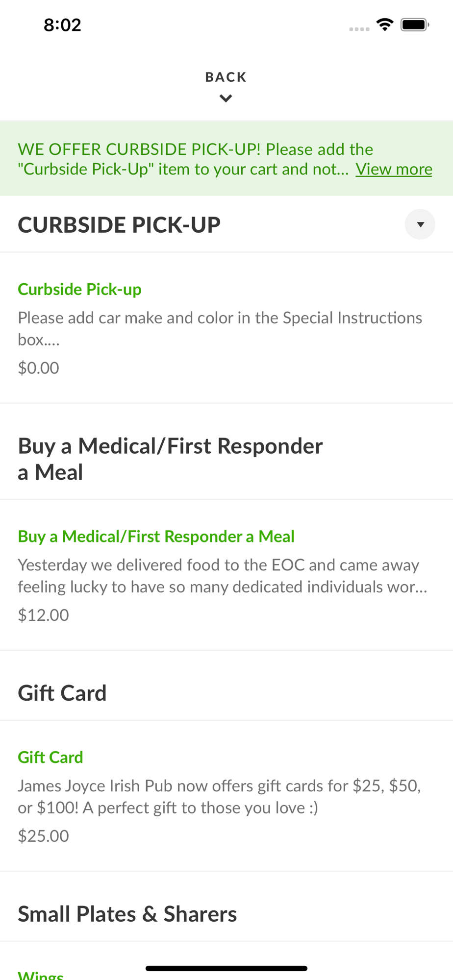Tap the down chevron below BACK
This screenshot has width=453, height=980.
point(226,98)
